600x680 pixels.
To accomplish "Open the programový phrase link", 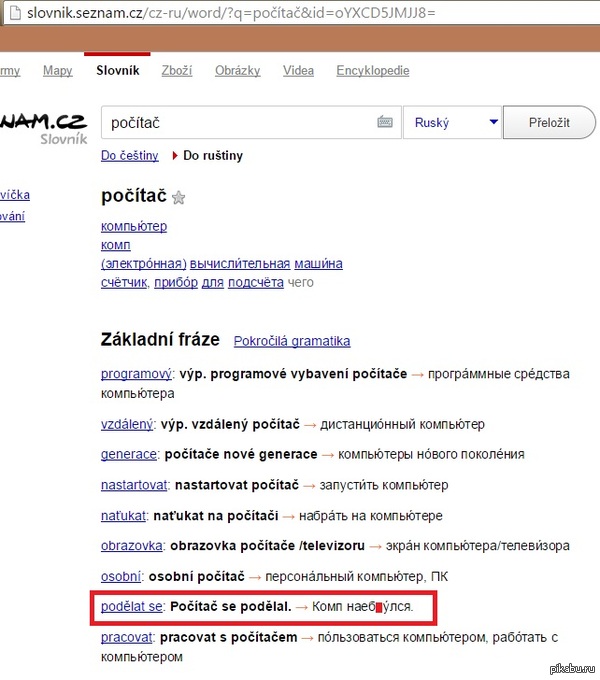I will click(137, 374).
